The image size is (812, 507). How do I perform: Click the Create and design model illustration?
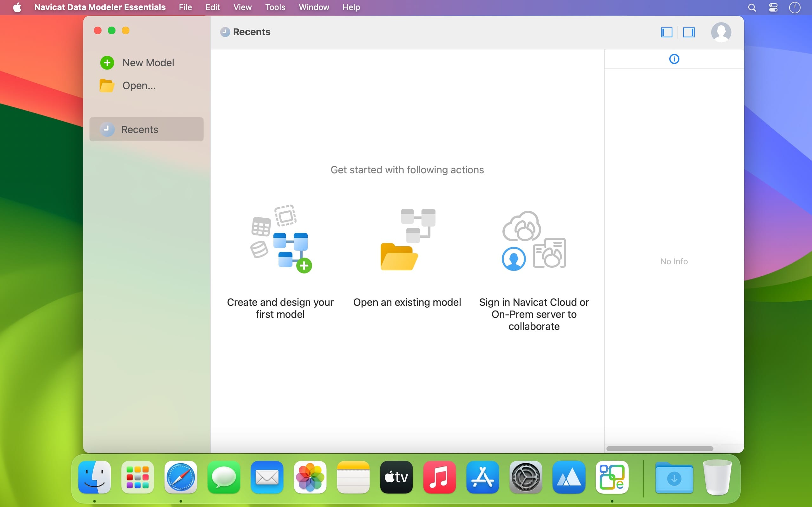[281, 239]
